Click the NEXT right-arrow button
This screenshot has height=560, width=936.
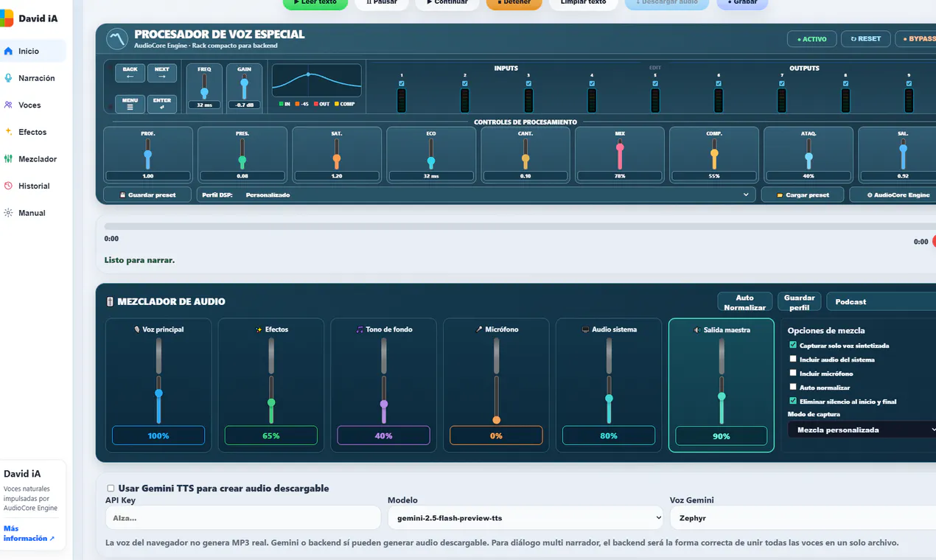[x=161, y=73]
